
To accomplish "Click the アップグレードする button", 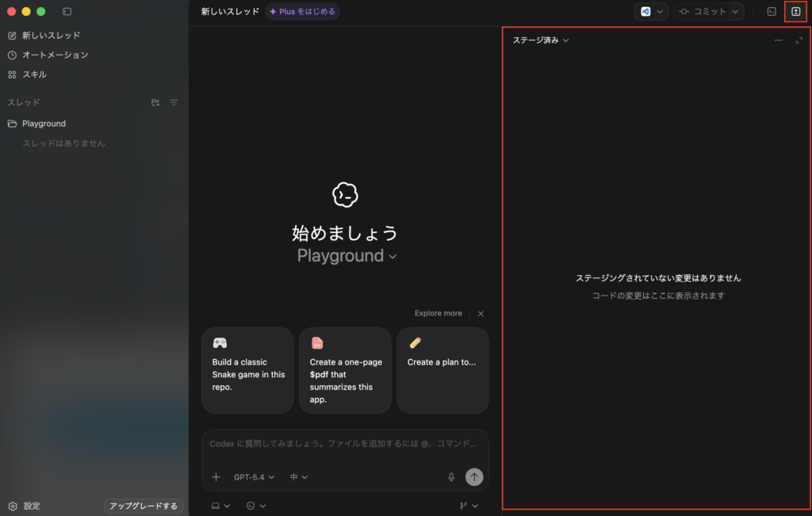I will click(144, 506).
